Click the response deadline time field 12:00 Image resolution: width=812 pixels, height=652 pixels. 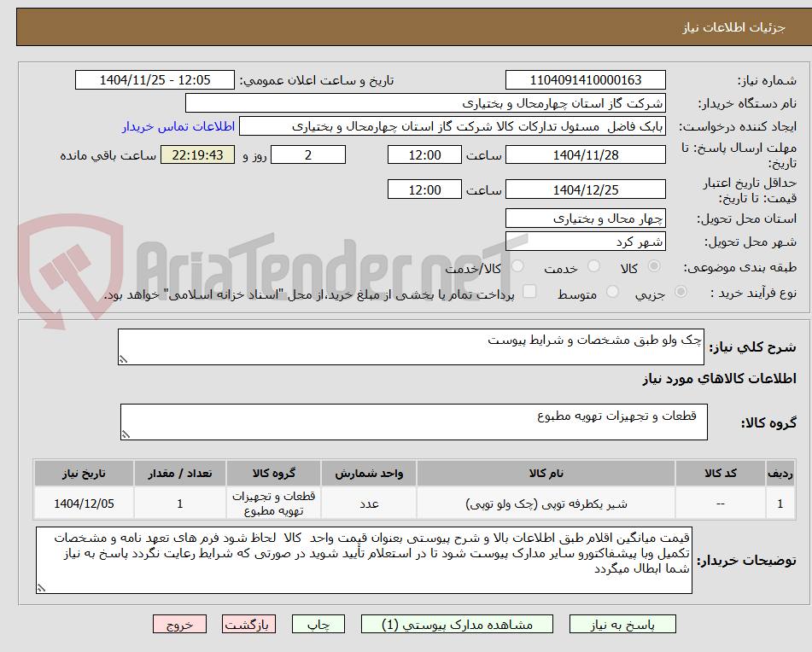tap(424, 154)
